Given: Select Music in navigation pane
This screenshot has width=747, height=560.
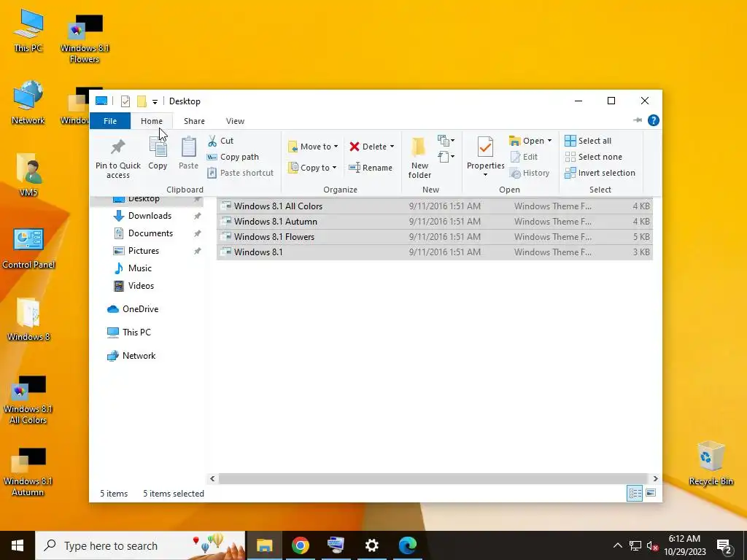Looking at the screenshot, I should pyautogui.click(x=139, y=268).
